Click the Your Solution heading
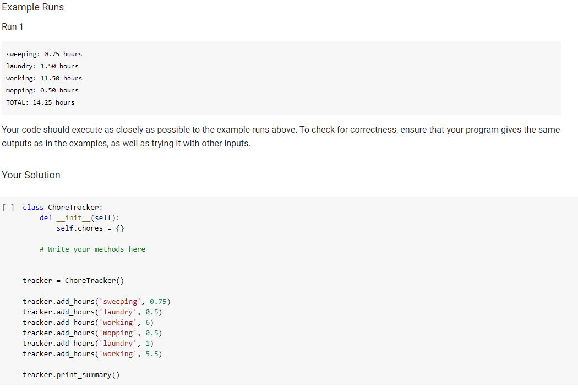The height and width of the screenshot is (392, 578). (31, 175)
